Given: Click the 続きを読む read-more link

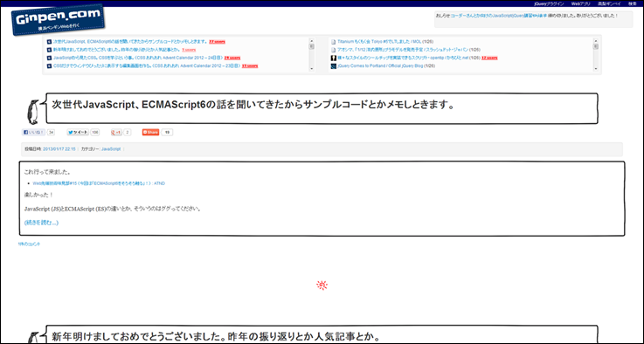Looking at the screenshot, I should (41, 223).
